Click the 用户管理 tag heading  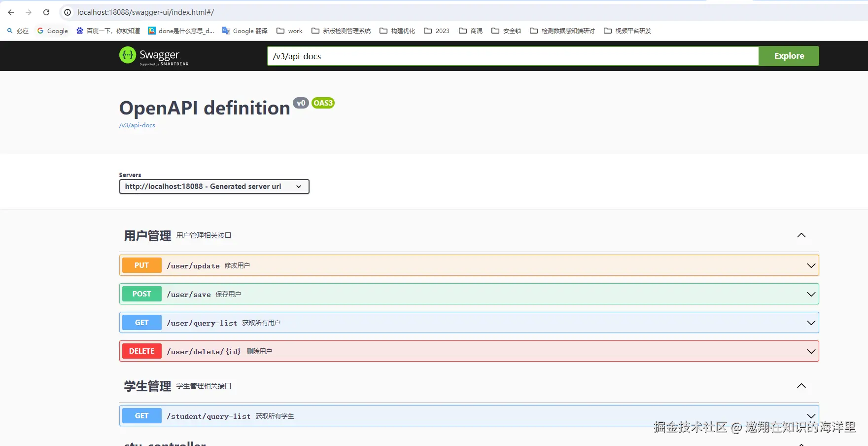pyautogui.click(x=147, y=236)
